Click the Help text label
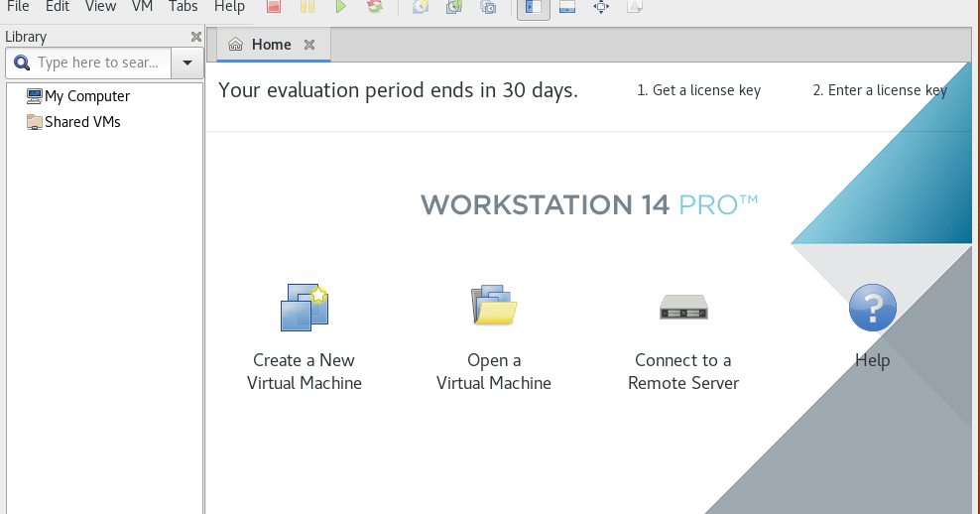 click(x=873, y=360)
